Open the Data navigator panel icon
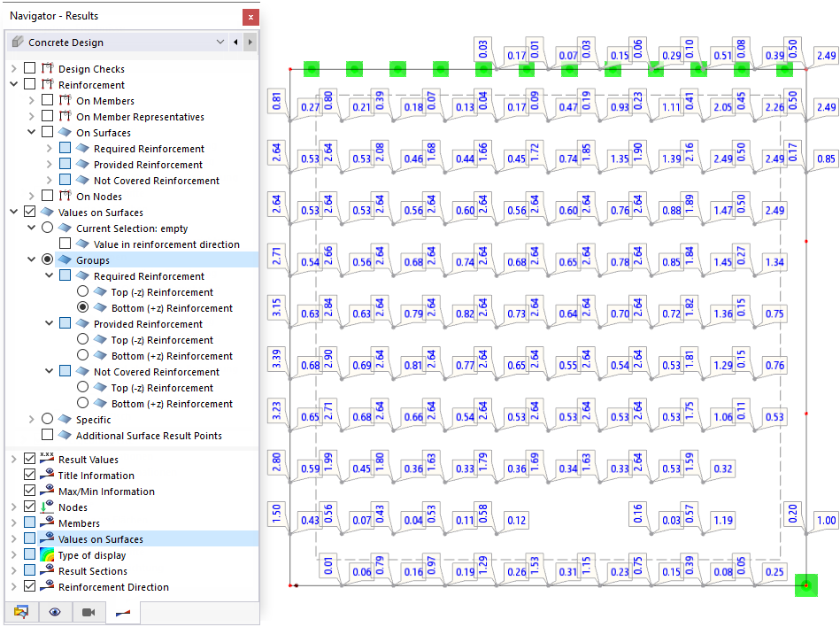Viewport: 840px width, 627px height. coord(21,612)
